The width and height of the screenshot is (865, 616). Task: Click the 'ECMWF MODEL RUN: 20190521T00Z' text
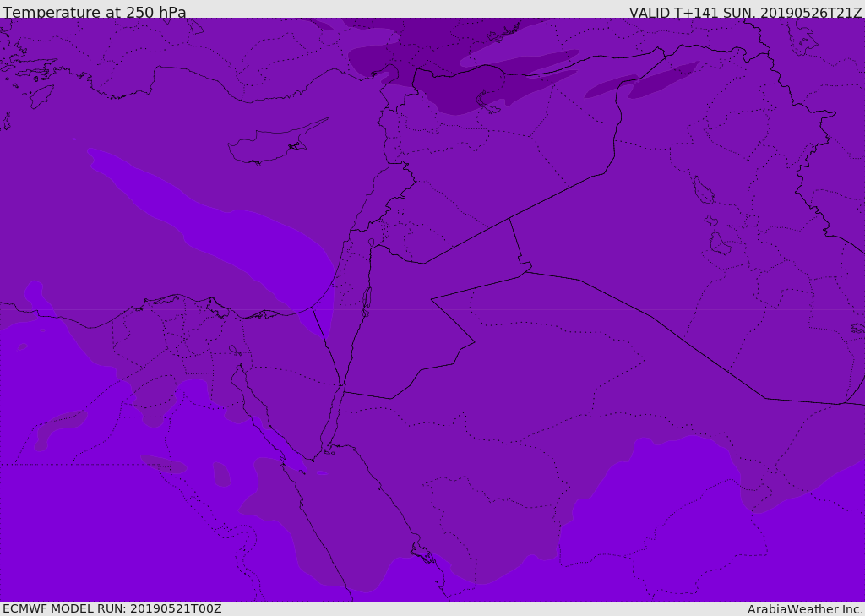(112, 608)
